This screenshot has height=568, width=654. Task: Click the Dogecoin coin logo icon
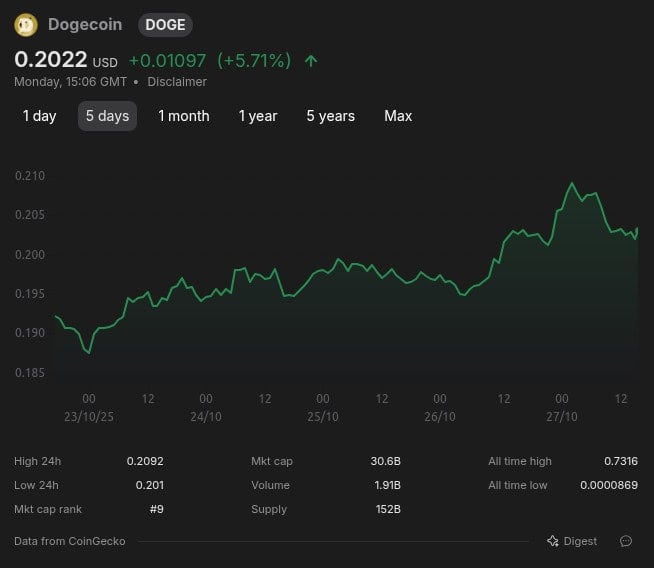pyautogui.click(x=26, y=25)
